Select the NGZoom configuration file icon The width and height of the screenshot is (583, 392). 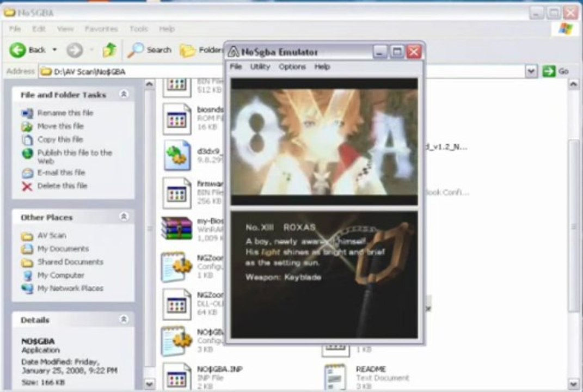176,267
